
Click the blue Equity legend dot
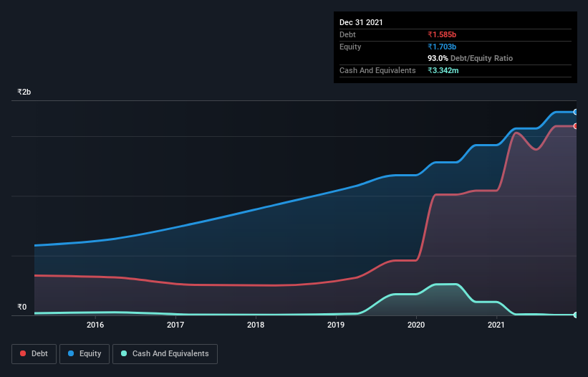point(71,353)
